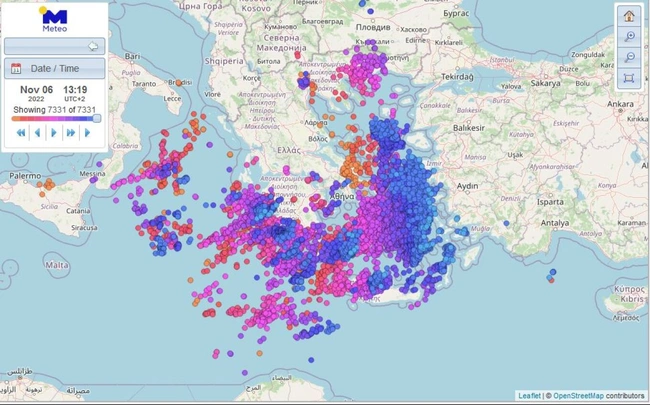Step back one frame with the single left arrow
The height and width of the screenshot is (405, 650).
(37, 132)
